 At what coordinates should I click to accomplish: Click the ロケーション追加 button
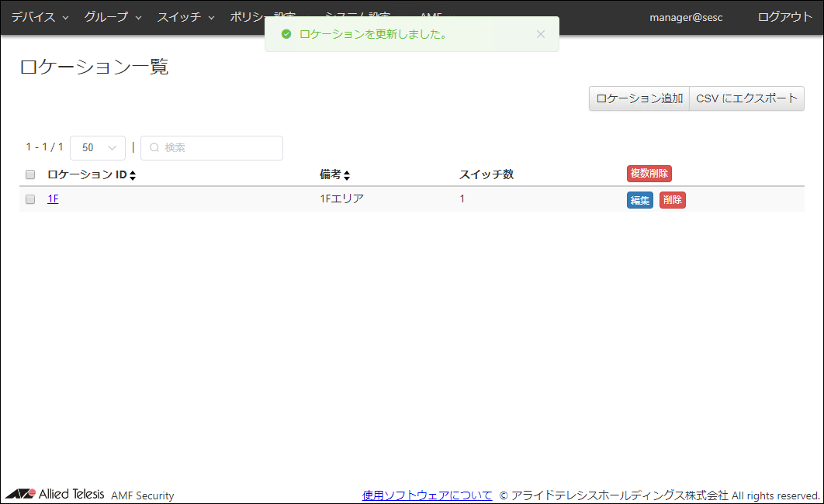[x=639, y=98]
